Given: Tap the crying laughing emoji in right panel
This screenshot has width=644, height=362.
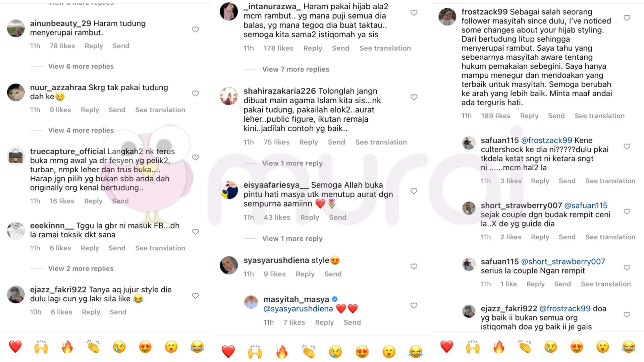Looking at the screenshot, I should pos(629,347).
